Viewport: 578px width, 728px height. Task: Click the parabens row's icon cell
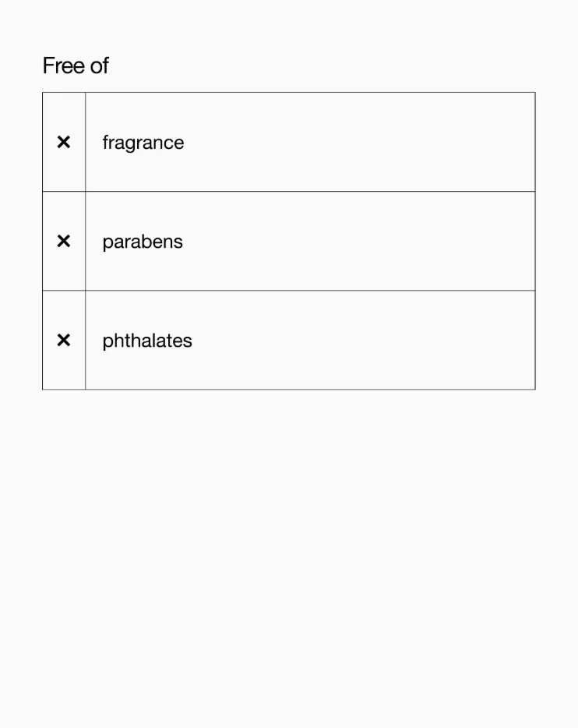point(64,241)
